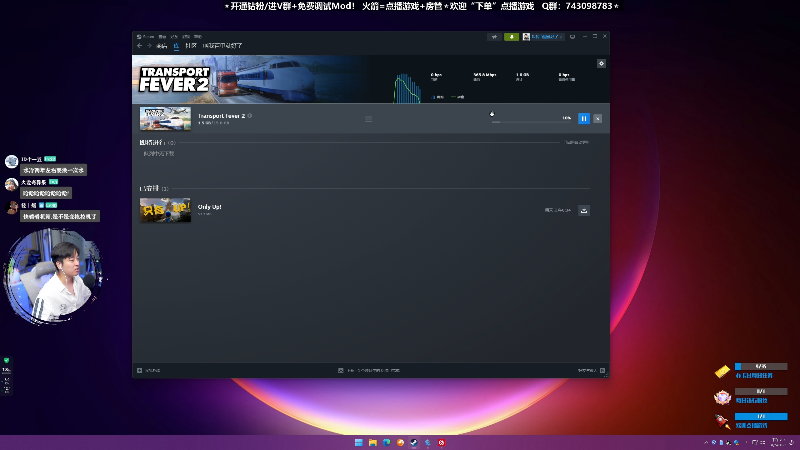The width and height of the screenshot is (800, 450).
Task: Open the Steam announcements megaphone icon
Action: point(494,37)
